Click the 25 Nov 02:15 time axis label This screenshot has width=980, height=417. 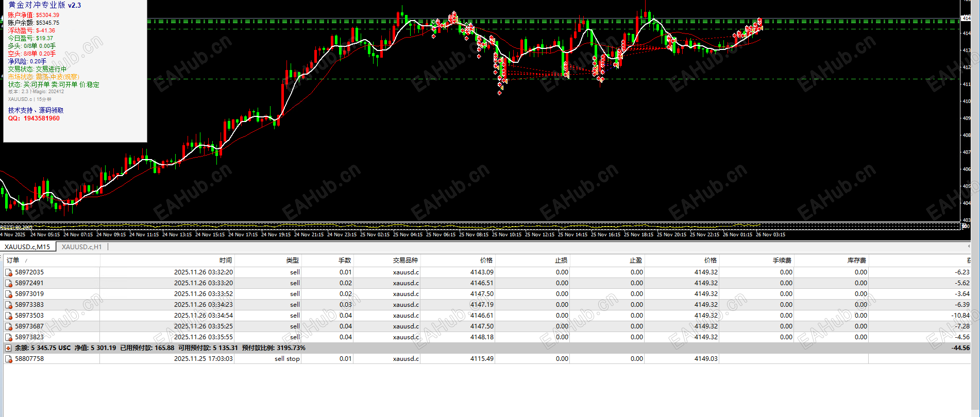coord(375,235)
